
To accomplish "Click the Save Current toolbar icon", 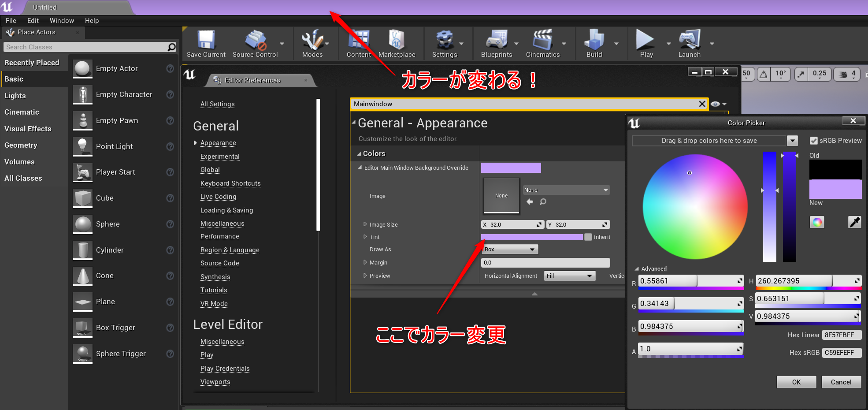I will [206, 40].
